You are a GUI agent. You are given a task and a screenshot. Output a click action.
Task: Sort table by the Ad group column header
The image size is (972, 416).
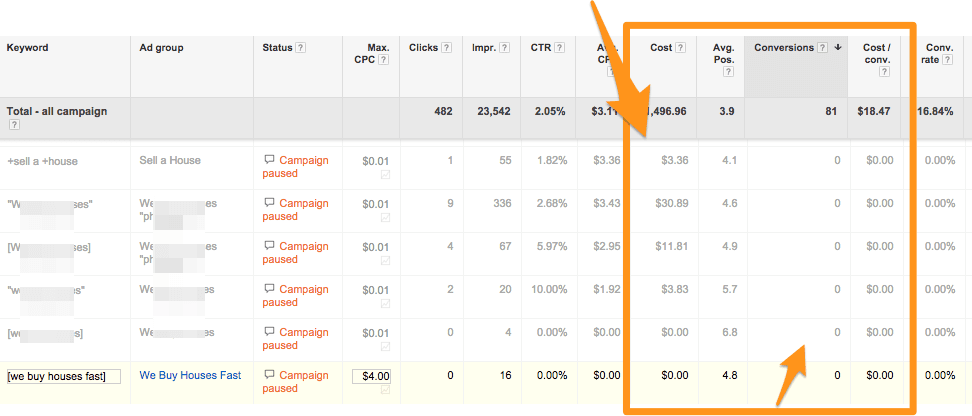[161, 48]
